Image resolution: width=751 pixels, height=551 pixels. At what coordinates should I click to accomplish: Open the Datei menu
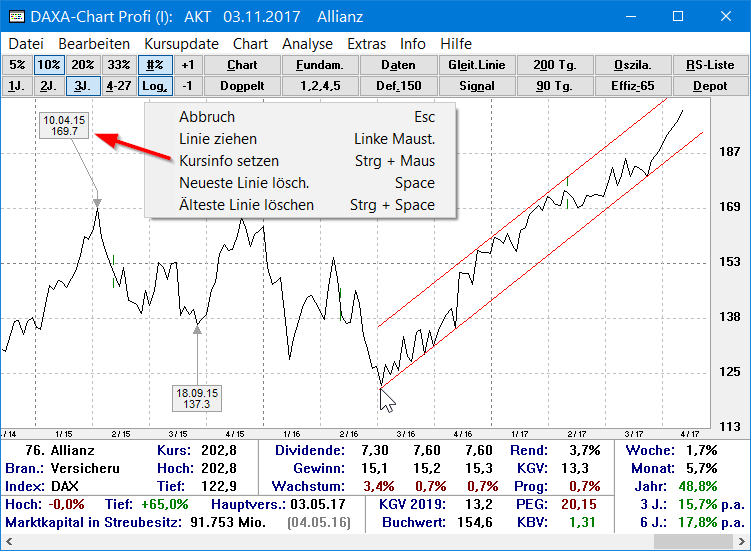[26, 44]
